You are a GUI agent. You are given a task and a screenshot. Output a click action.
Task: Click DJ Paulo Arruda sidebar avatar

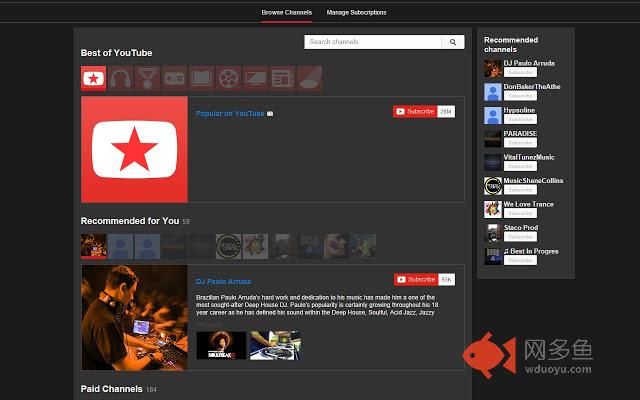point(493,69)
